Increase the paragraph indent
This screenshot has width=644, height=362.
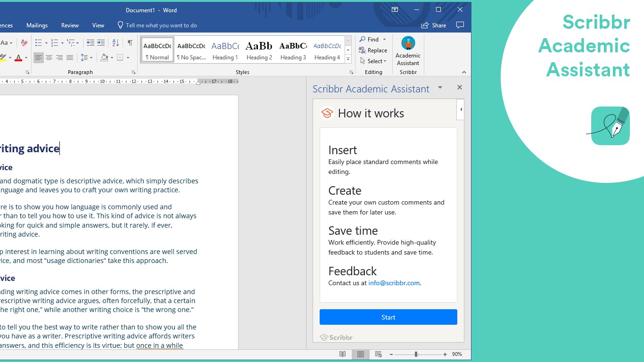tap(101, 43)
